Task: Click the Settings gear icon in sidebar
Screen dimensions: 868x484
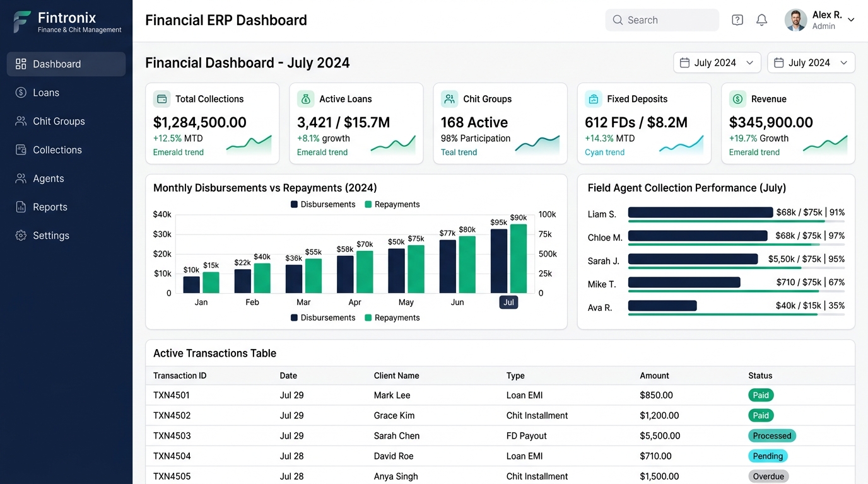Action: (21, 236)
